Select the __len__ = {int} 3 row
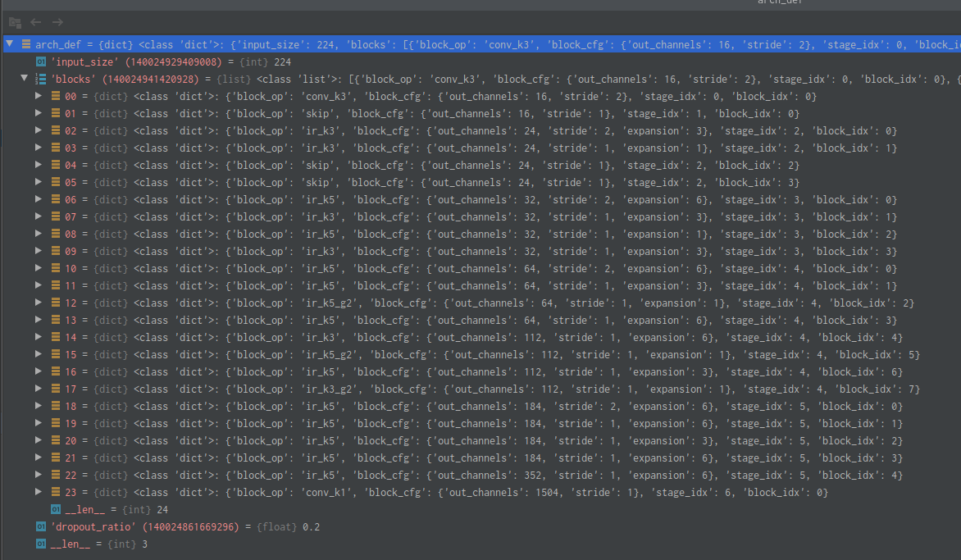 pos(481,544)
